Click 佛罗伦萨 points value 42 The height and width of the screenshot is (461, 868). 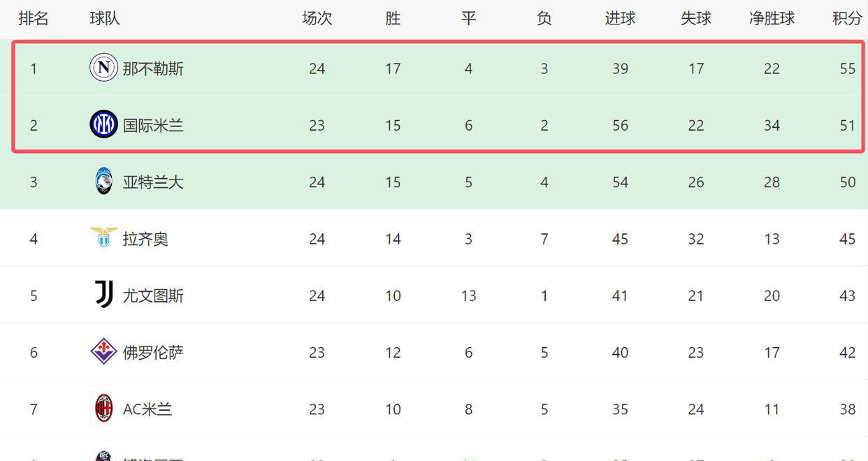(847, 352)
